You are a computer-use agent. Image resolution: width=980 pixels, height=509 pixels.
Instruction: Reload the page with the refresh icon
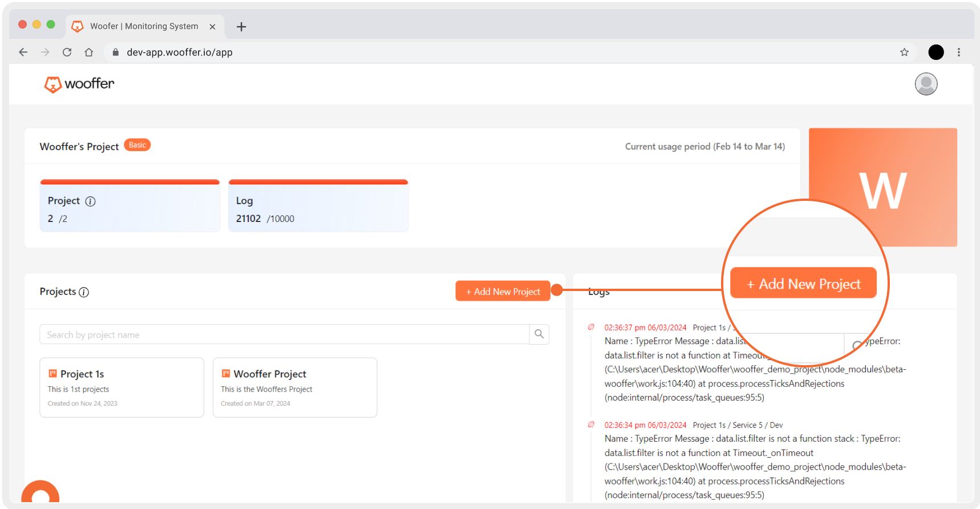pyautogui.click(x=67, y=52)
